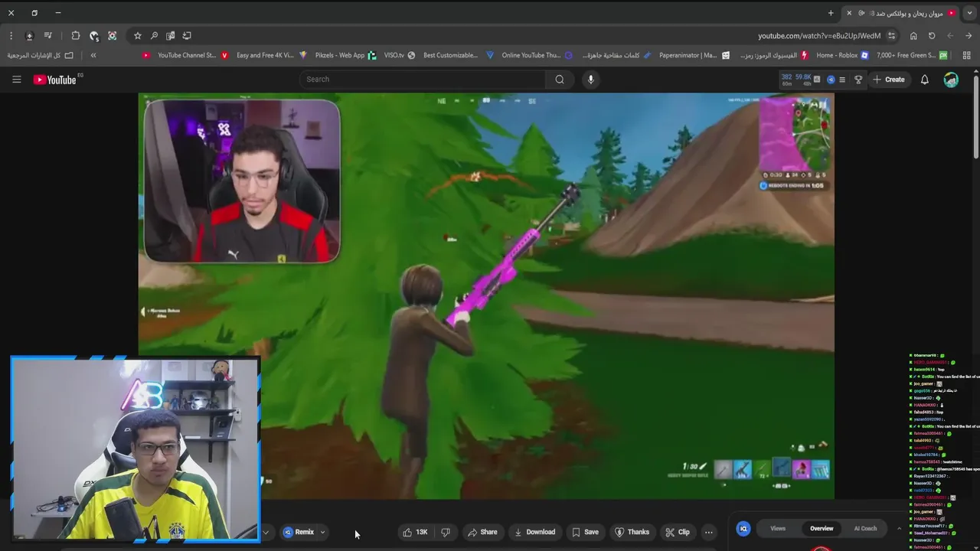Open Easy and Free 4K Vi... bookmark

pyautogui.click(x=271, y=55)
